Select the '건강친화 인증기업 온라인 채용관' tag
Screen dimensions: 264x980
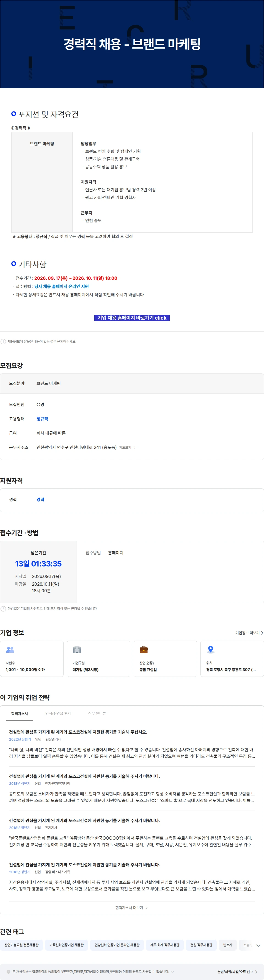(x=117, y=945)
